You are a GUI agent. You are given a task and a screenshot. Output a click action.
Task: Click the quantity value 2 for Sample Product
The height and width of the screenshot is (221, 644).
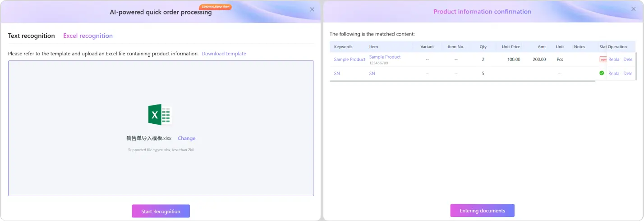point(483,59)
